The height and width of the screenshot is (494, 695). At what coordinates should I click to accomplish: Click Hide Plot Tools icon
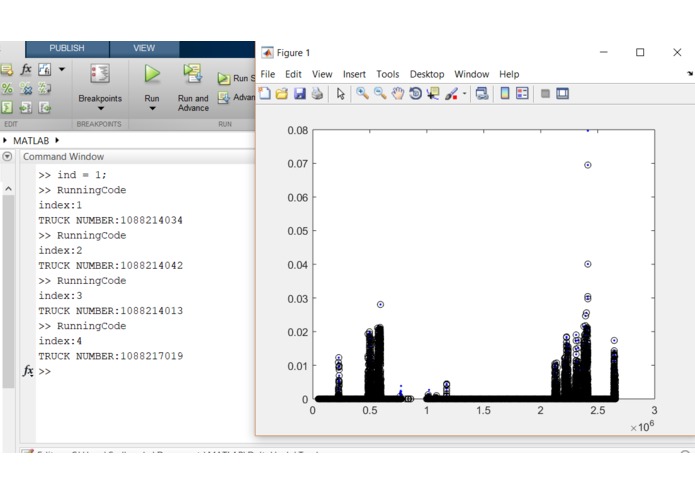click(x=545, y=93)
